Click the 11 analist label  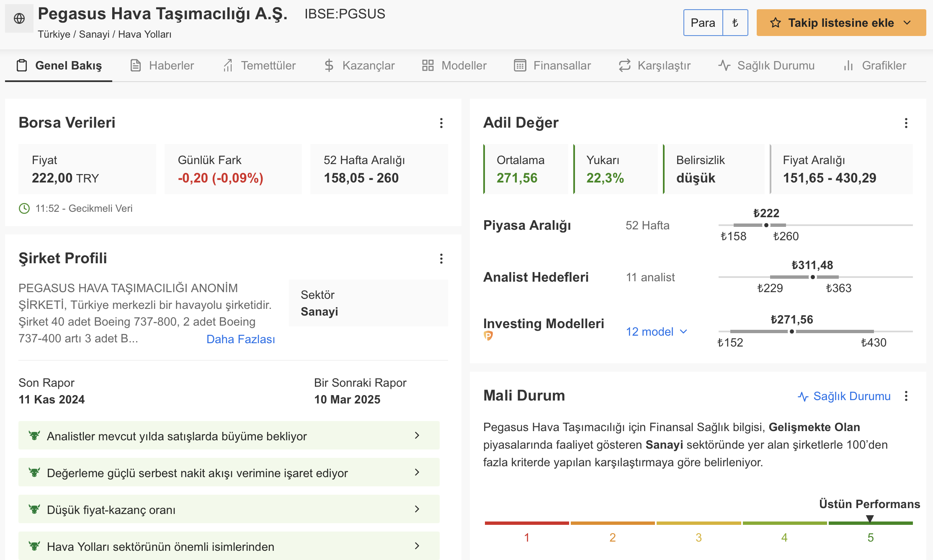coord(650,277)
